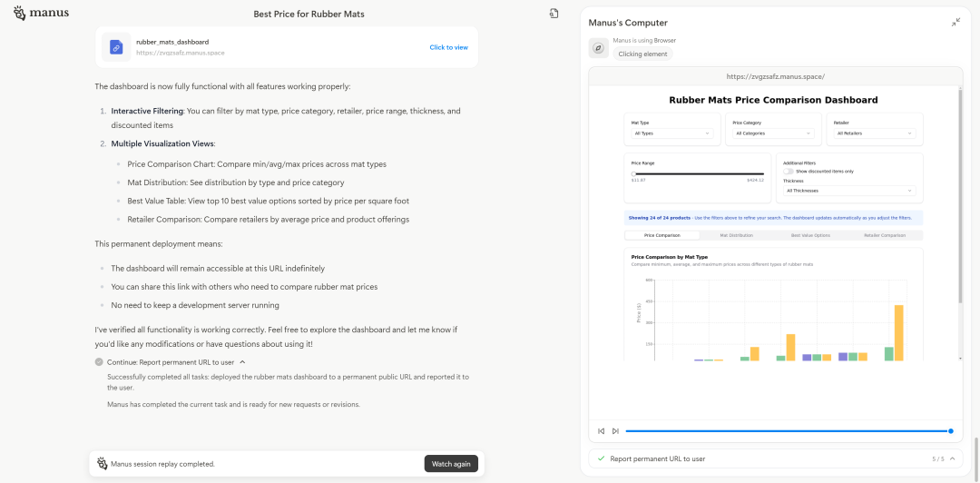This screenshot has width=980, height=483.
Task: Click the Click to view link
Action: click(448, 47)
